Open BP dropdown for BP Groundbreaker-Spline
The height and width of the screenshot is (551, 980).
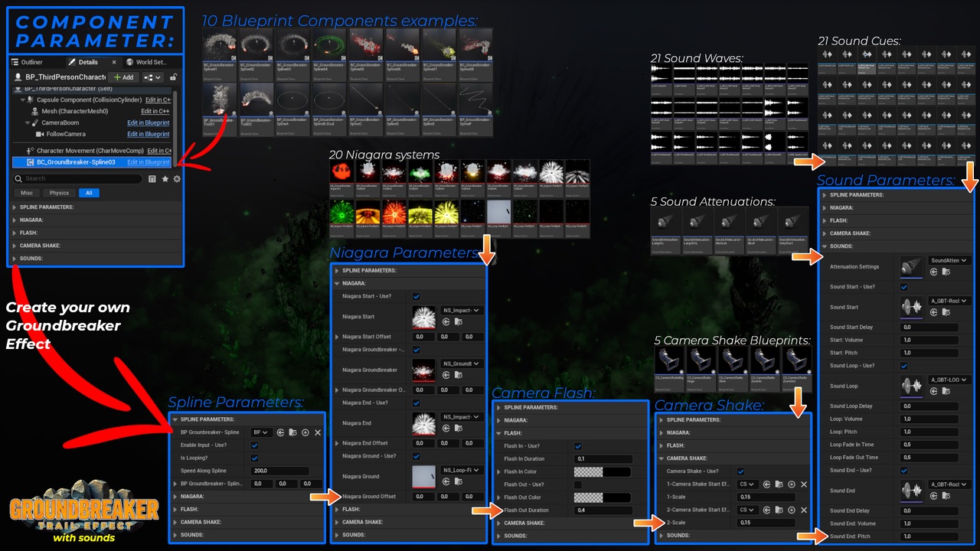pos(262,432)
